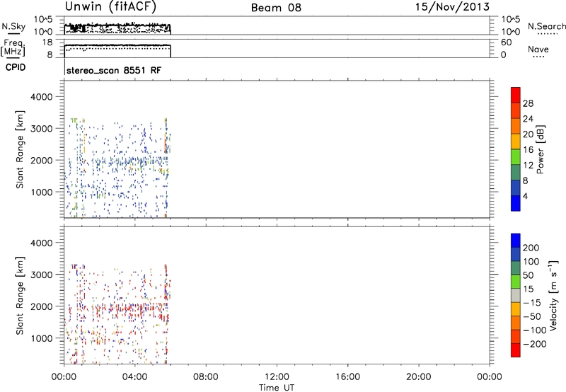The width and height of the screenshot is (566, 392).
Task: Click the 'N.Search' legend label
Action: [x=546, y=26]
